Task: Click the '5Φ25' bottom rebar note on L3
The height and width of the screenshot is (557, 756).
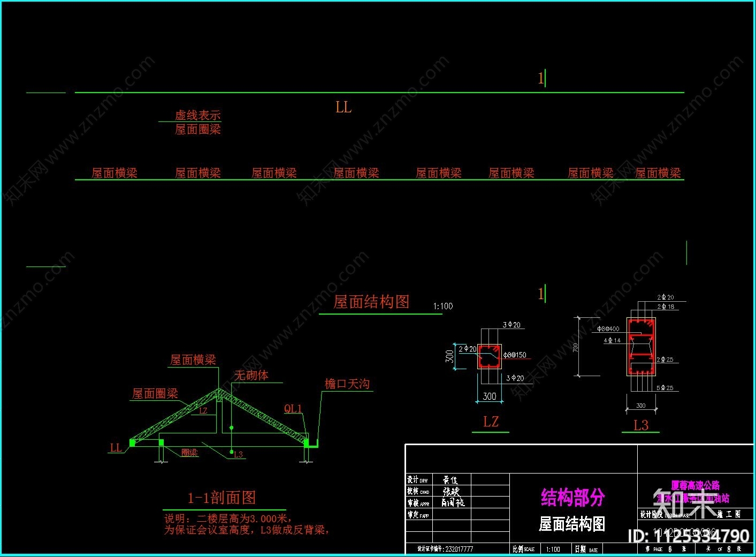Action: pos(665,388)
